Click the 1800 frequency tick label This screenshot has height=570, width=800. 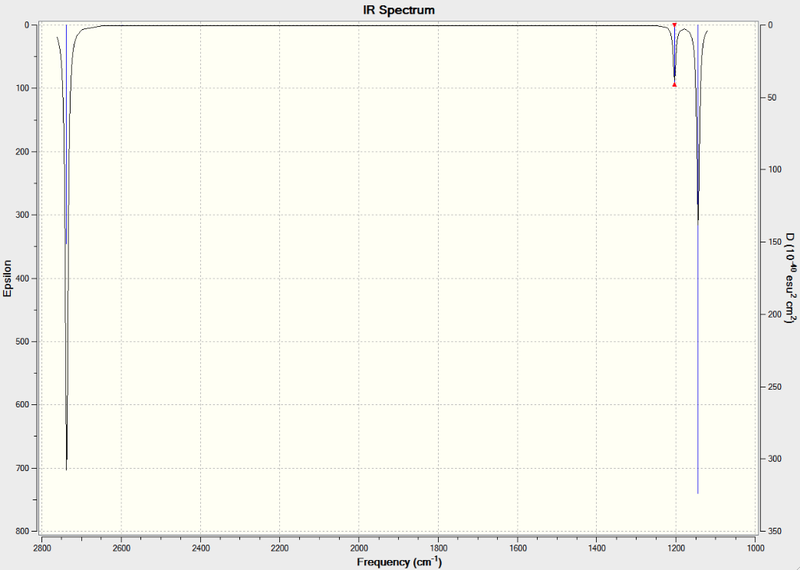[438, 548]
